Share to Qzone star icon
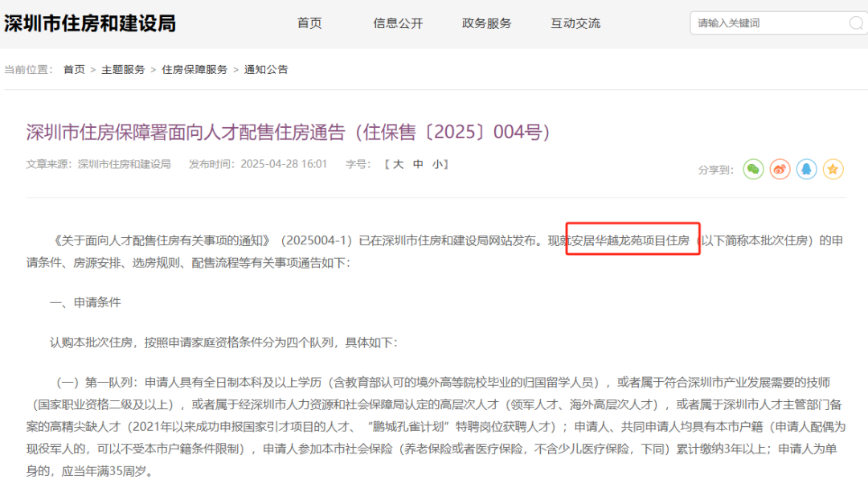Screen dimensions: 868x492 click(833, 169)
